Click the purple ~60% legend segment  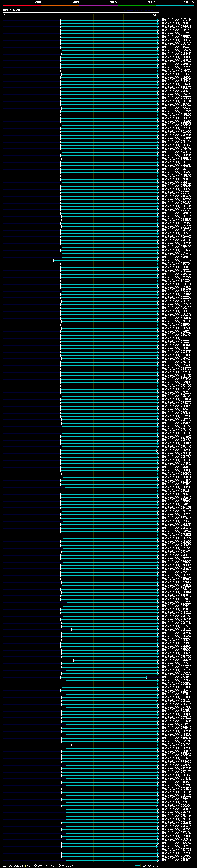98,6
